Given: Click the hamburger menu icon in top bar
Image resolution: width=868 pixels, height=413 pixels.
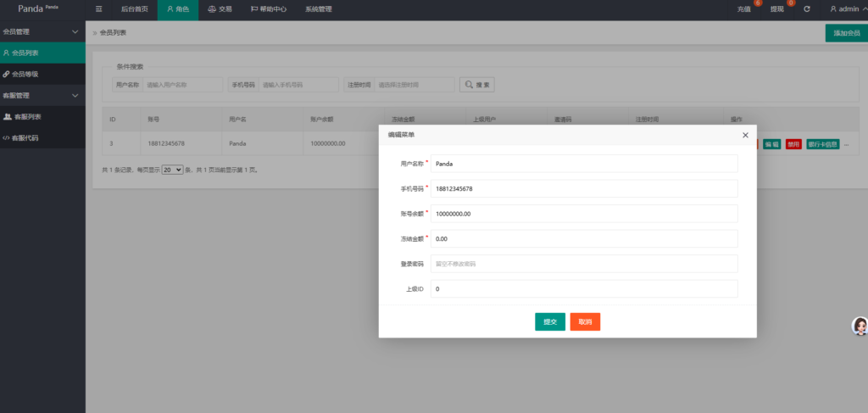Looking at the screenshot, I should coord(99,9).
